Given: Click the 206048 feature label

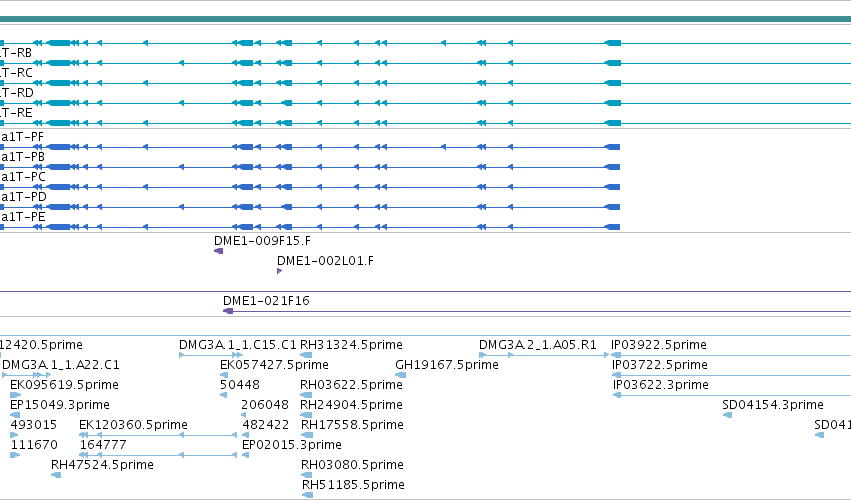Looking at the screenshot, I should [x=265, y=405].
